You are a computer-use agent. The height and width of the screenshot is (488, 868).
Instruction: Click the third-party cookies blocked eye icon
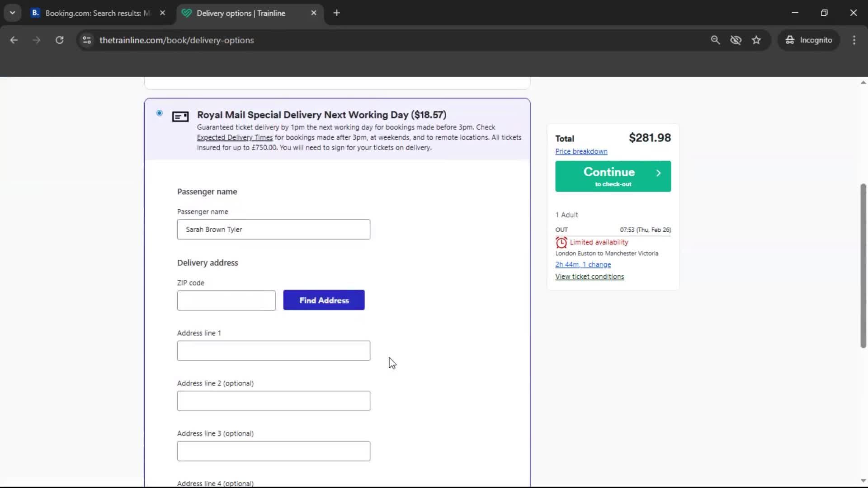736,40
